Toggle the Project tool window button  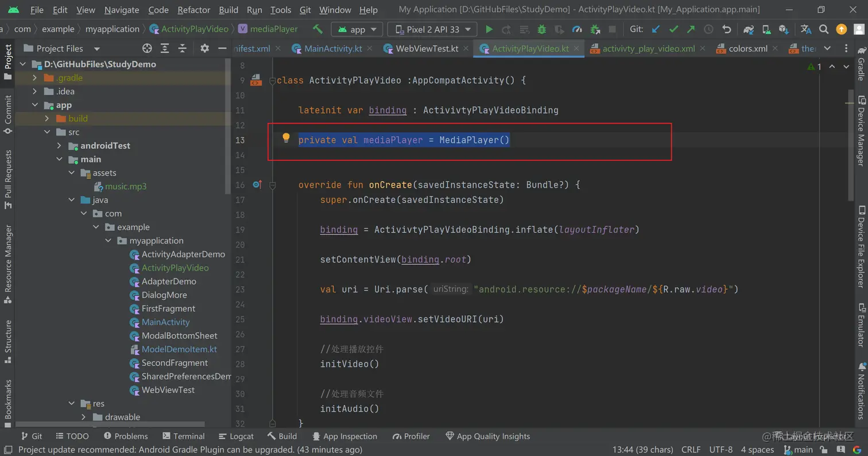click(7, 61)
